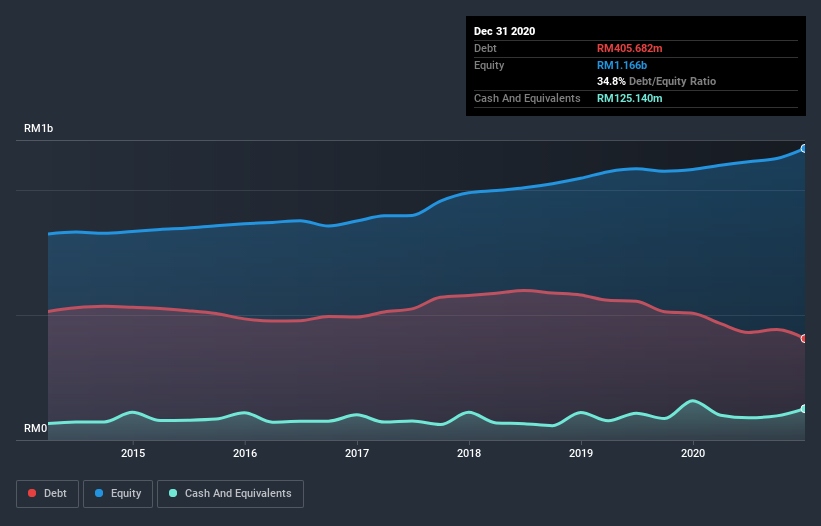Click the 2015 x-axis label

[133, 453]
